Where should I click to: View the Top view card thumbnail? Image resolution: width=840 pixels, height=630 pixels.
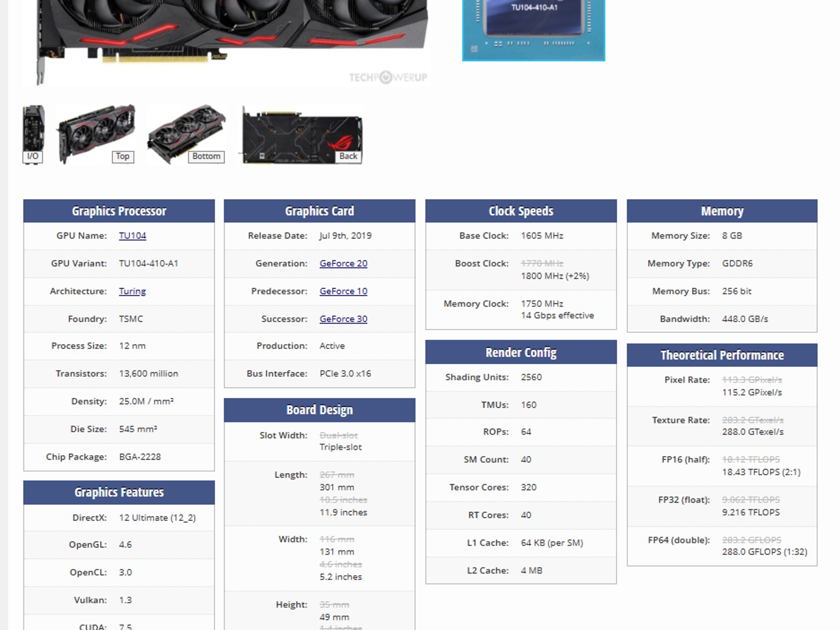(x=96, y=135)
